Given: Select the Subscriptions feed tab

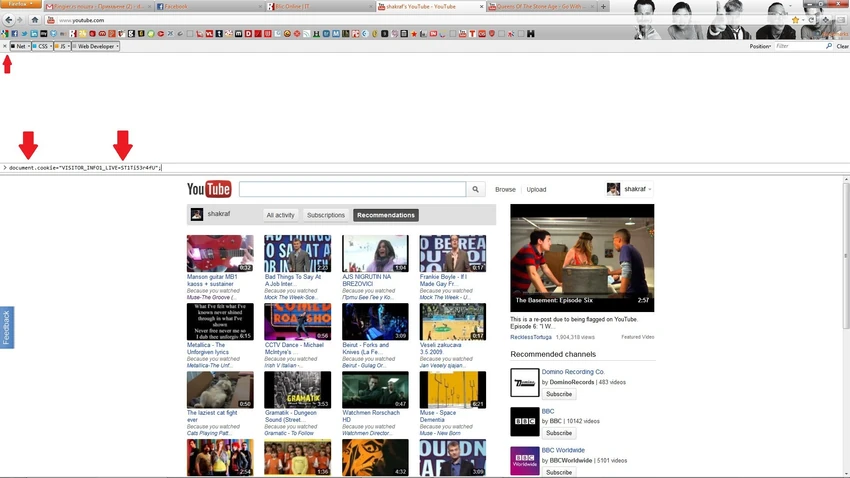Looking at the screenshot, I should 326,215.
